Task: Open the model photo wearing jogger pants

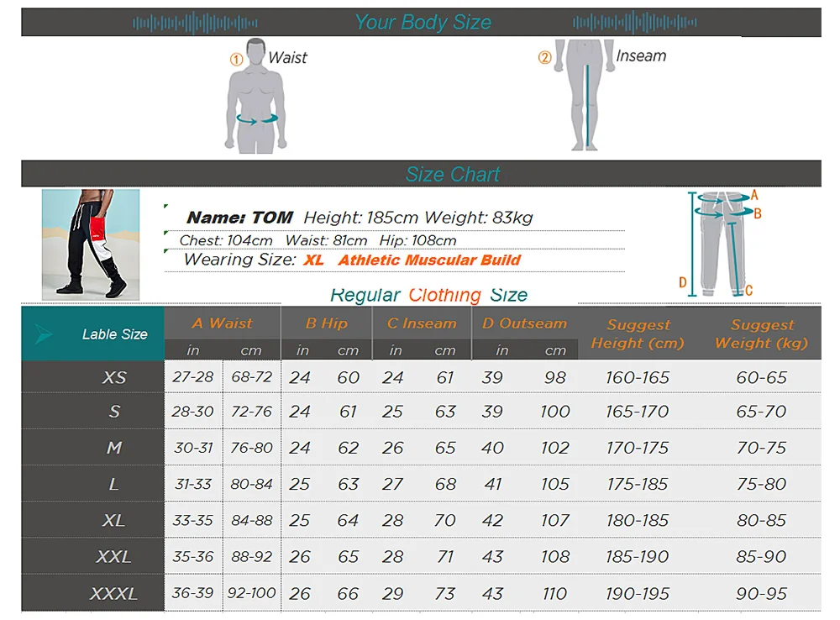Action: click(91, 244)
